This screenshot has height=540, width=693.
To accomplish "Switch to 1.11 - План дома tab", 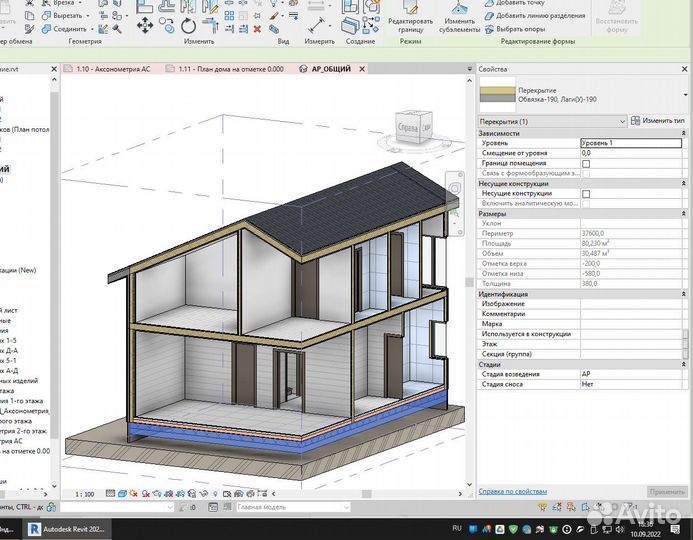I will (225, 69).
